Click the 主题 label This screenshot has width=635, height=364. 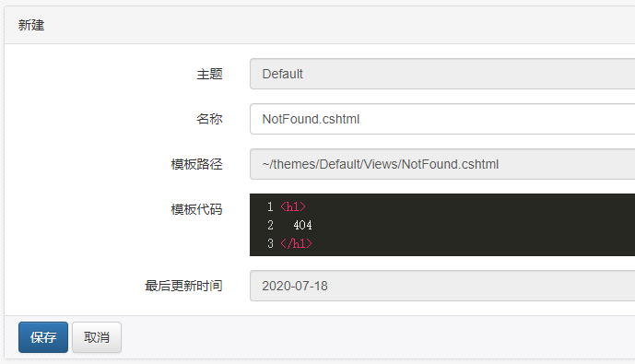click(209, 74)
